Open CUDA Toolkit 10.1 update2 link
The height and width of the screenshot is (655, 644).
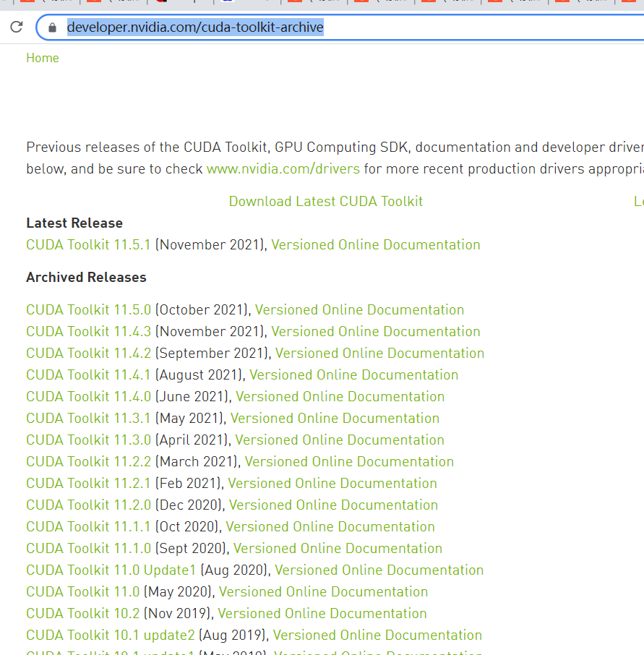(111, 635)
